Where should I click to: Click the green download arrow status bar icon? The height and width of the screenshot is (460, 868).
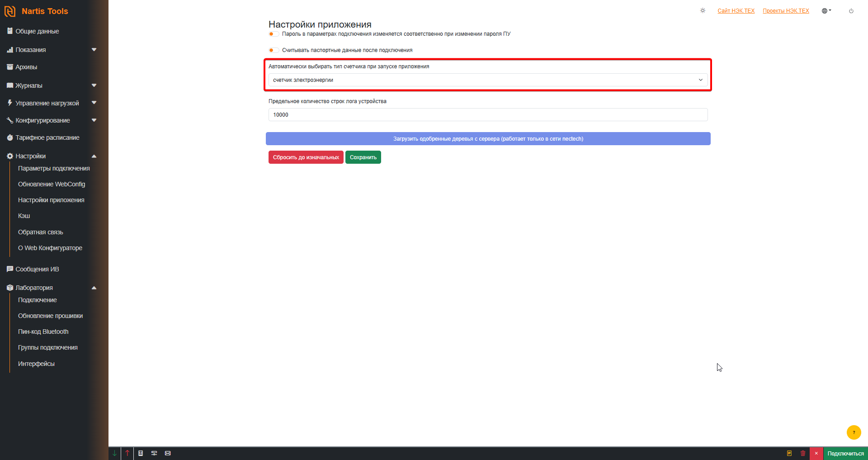114,453
